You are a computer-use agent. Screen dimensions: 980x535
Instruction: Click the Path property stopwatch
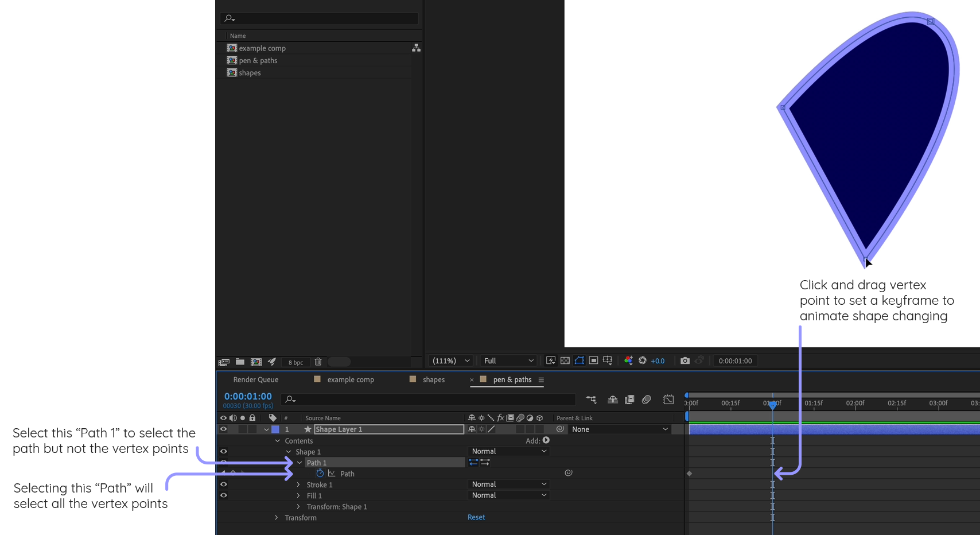320,473
